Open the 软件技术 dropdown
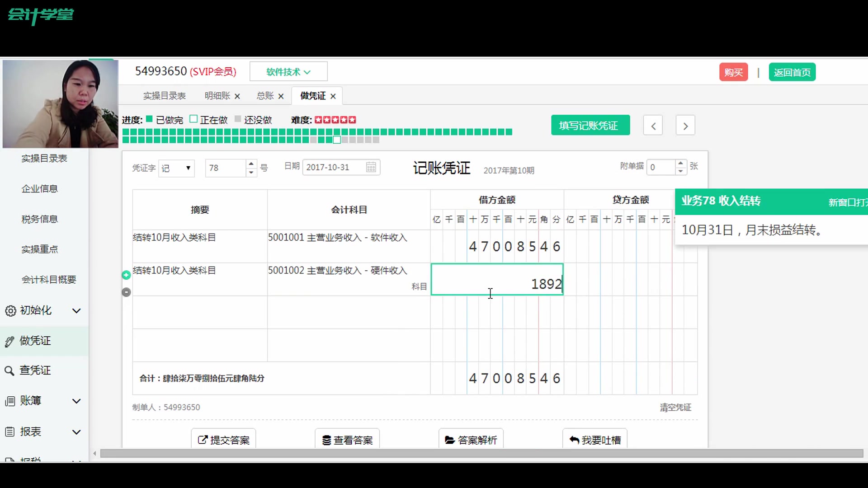This screenshot has width=868, height=488. 288,72
